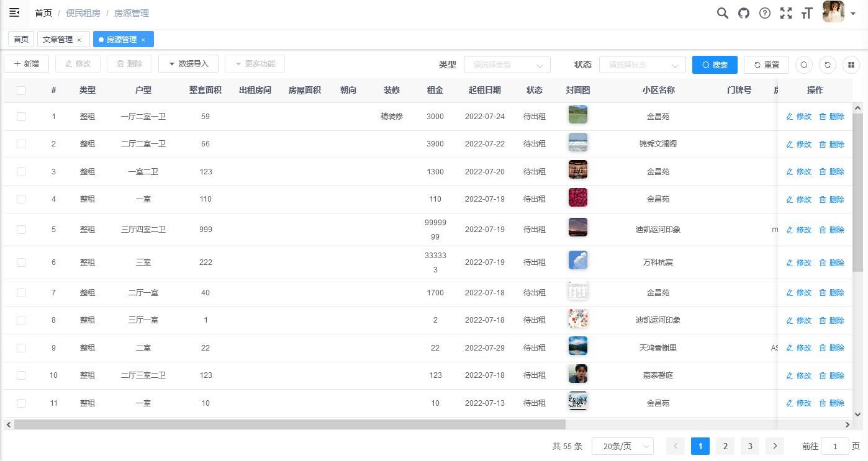This screenshot has width=868, height=461.
Task: Delete row 11 via 删除
Action: tap(831, 403)
